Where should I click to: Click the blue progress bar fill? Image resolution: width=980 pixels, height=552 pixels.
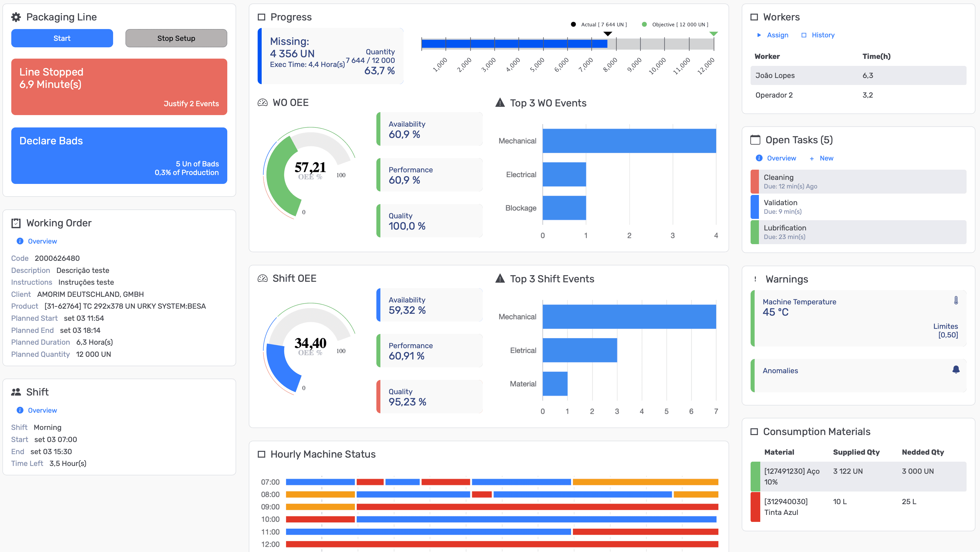[x=514, y=44]
